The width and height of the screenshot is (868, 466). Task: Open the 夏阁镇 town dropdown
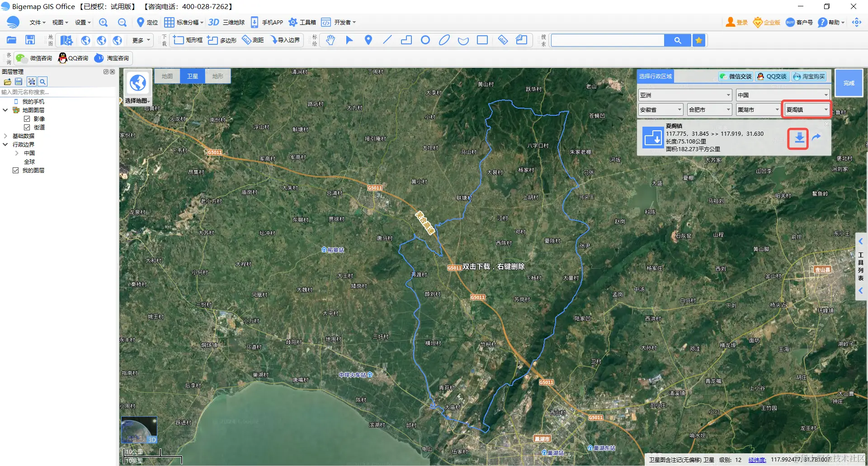(807, 109)
